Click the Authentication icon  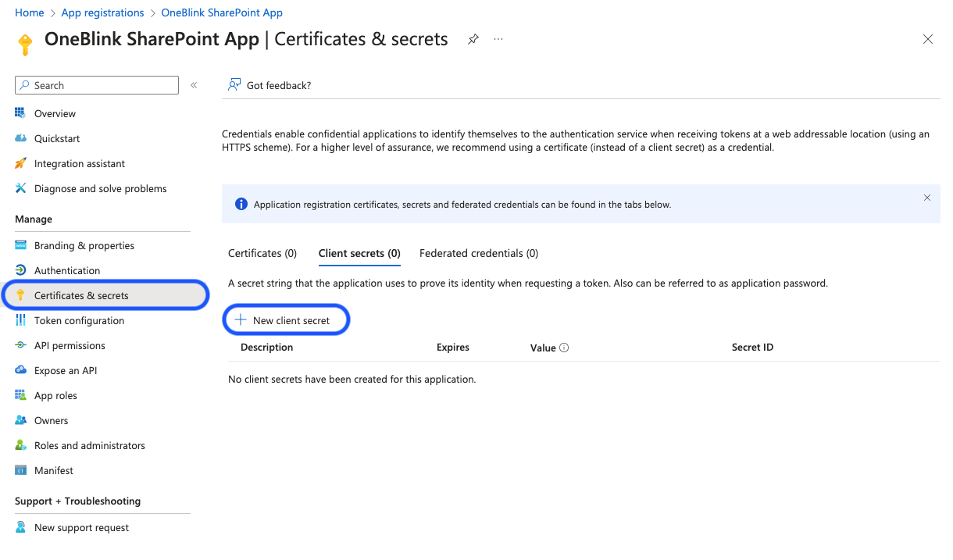pos(20,270)
